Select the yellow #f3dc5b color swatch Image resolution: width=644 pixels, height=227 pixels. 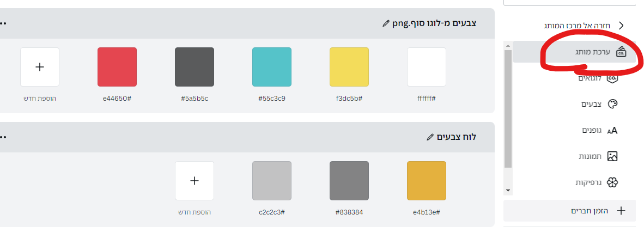(x=349, y=67)
